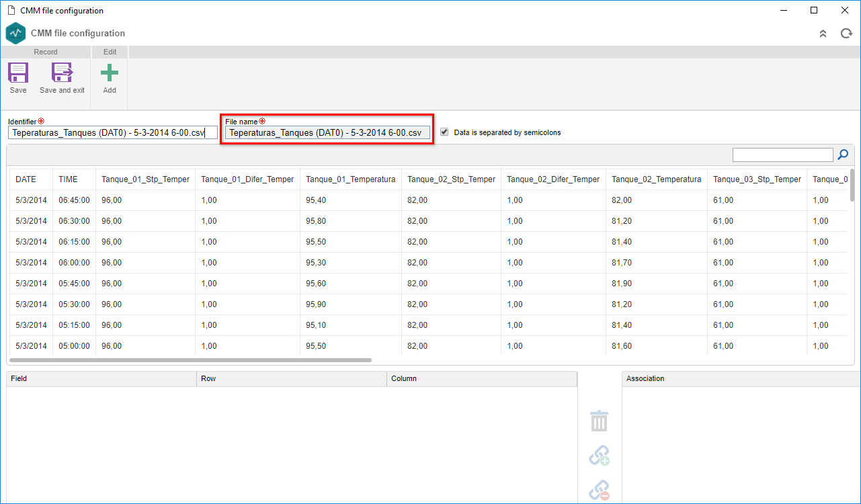
Task: Click the Record toolbar group label
Action: coord(46,52)
